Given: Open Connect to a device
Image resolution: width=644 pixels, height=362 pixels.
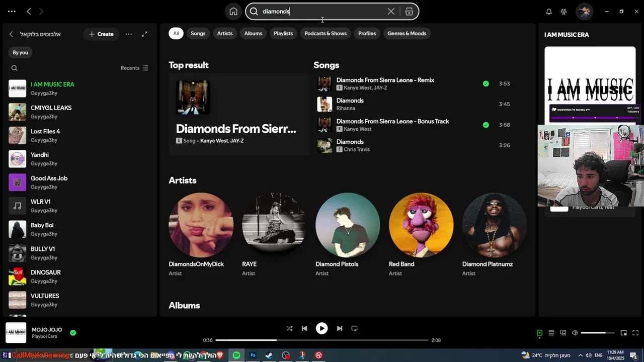Looking at the screenshot, I should pos(563,333).
